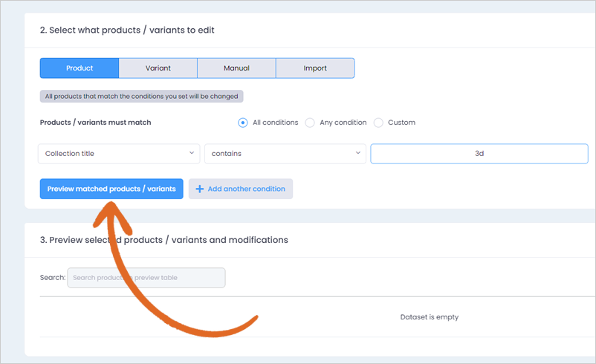Image resolution: width=596 pixels, height=364 pixels.
Task: Open the Import tab
Action: click(x=315, y=68)
